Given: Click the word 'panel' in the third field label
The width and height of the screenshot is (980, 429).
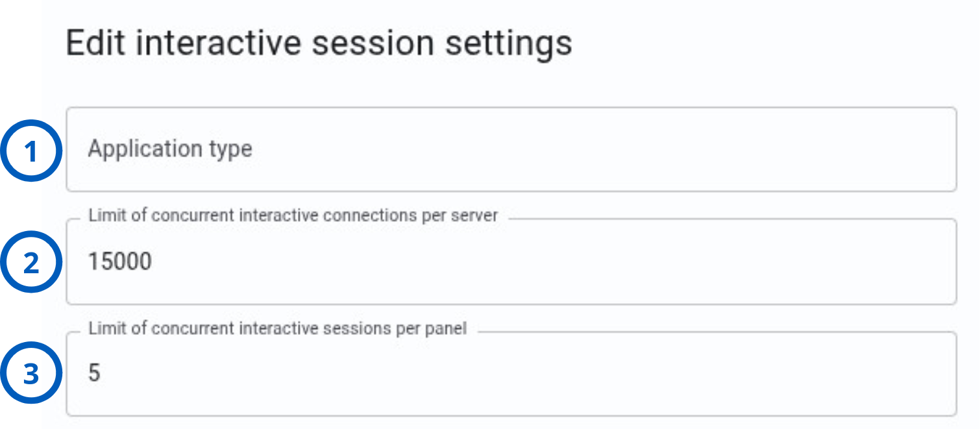Looking at the screenshot, I should pos(447,329).
